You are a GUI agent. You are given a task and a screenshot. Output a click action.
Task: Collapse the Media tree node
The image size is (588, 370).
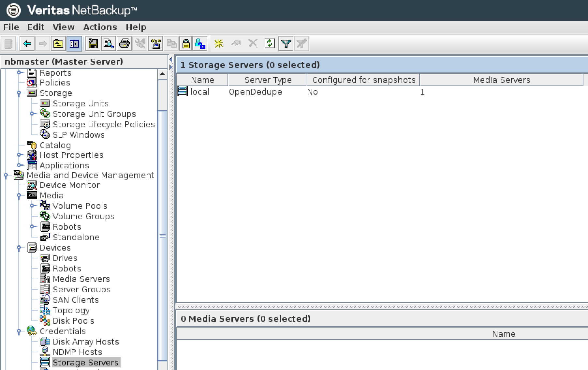pyautogui.click(x=19, y=196)
